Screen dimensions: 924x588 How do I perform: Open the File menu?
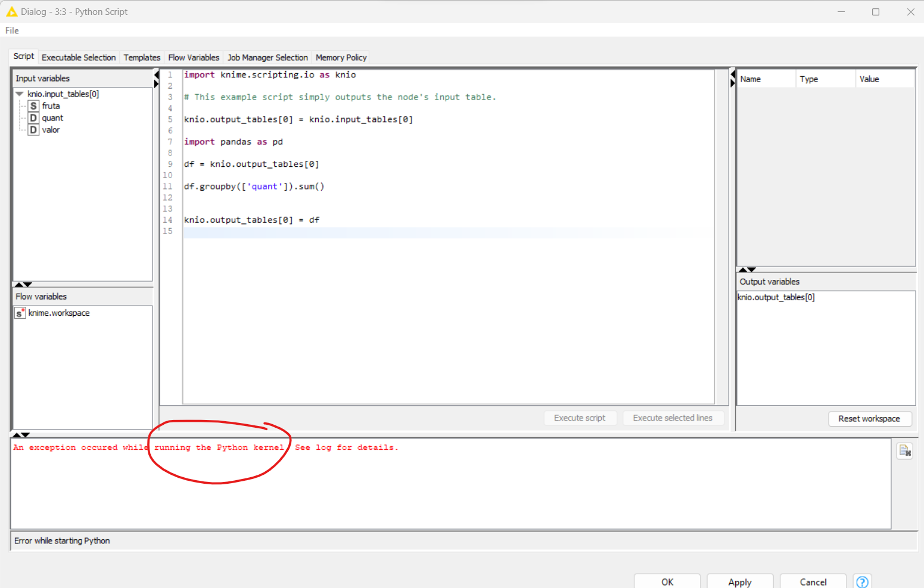12,30
